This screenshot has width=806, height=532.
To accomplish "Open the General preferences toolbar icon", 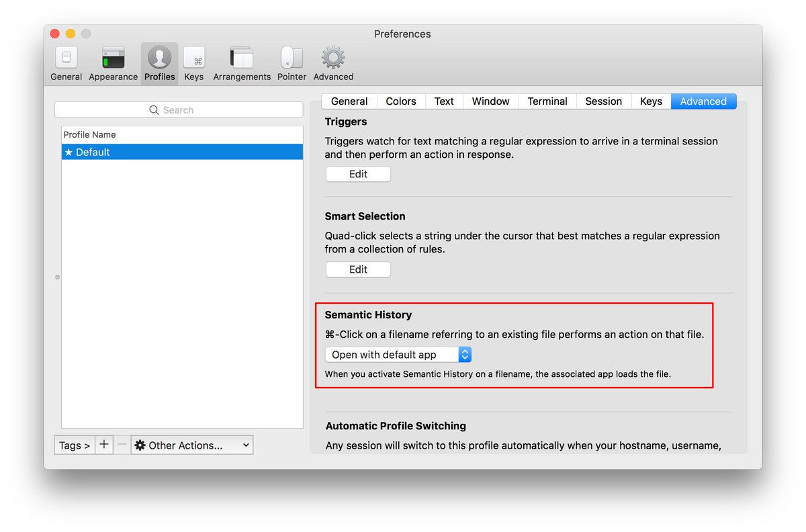I will 66,64.
